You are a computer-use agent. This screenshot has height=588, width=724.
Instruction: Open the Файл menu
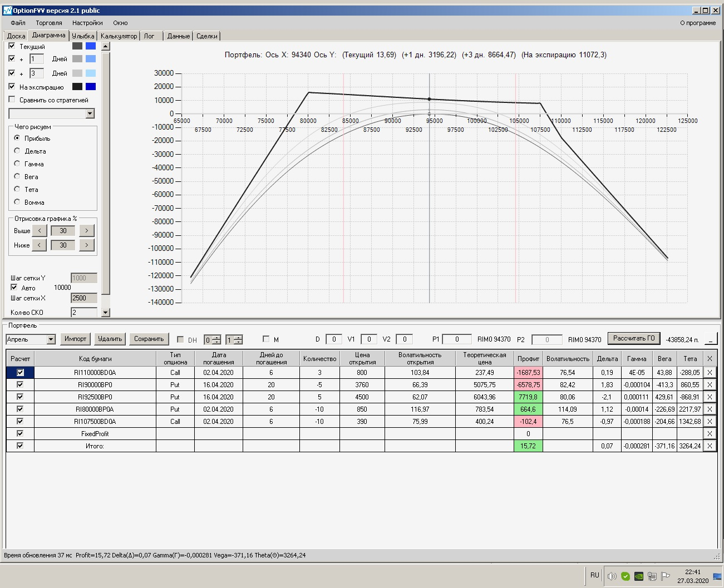pyautogui.click(x=18, y=23)
